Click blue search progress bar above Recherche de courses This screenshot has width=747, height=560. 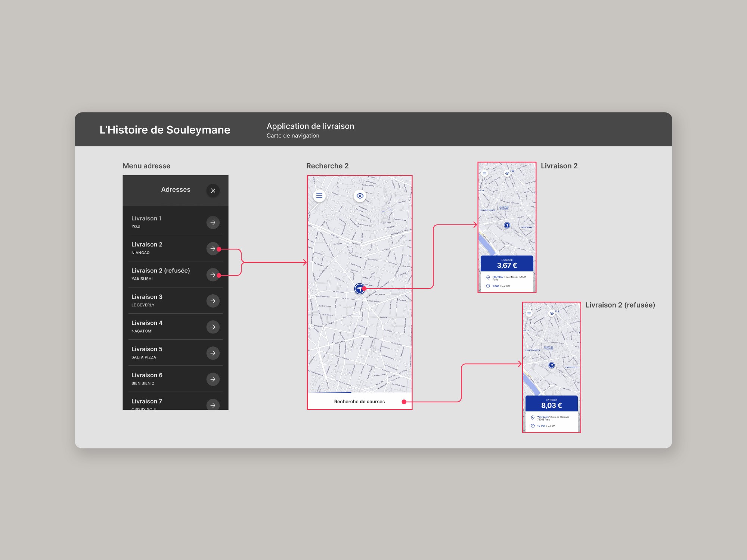click(x=331, y=392)
